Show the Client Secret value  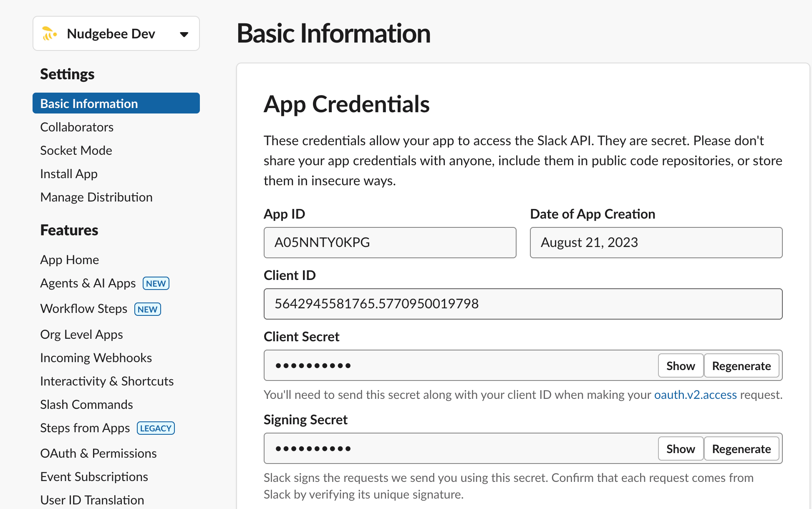(x=680, y=366)
